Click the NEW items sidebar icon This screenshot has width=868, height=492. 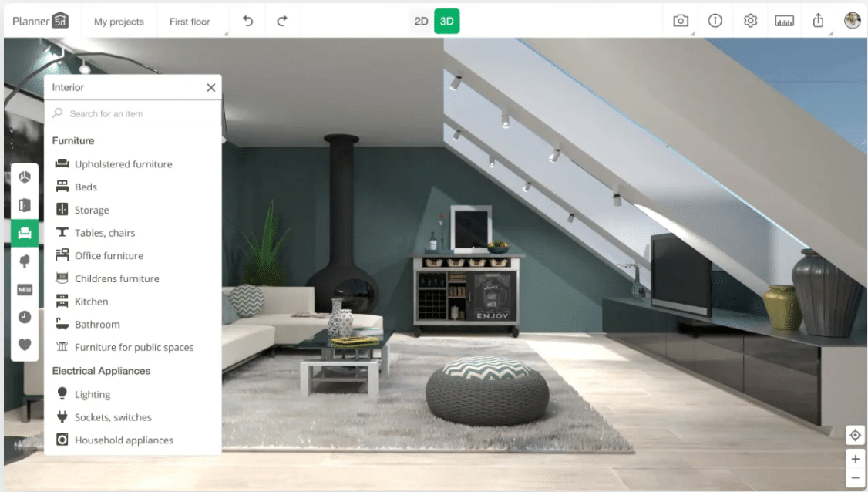click(24, 290)
